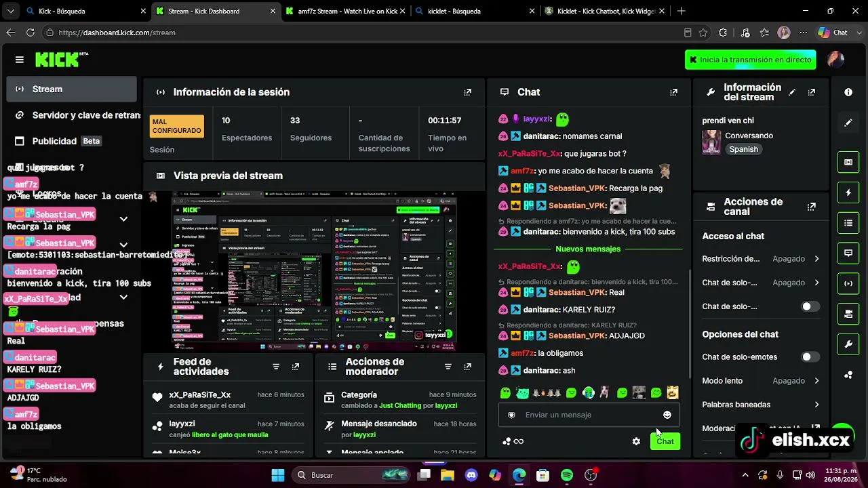
Task: Open Copilot Chat in browser toolbar
Action: pos(833,33)
